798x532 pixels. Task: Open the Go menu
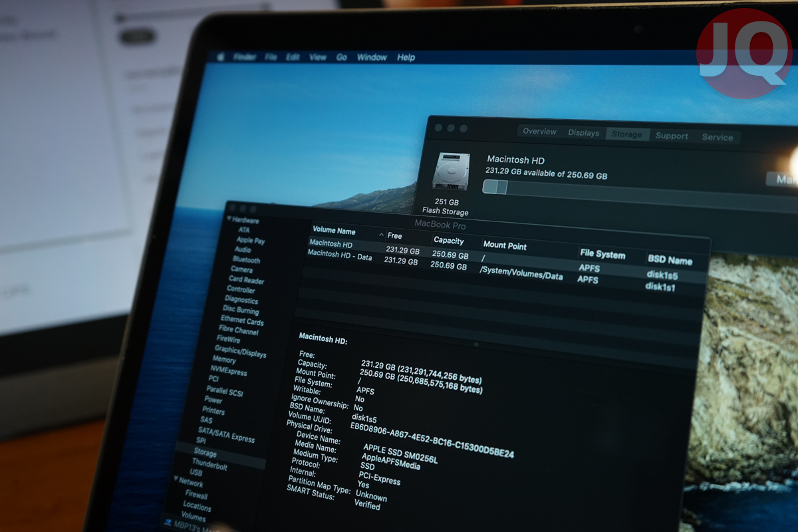pos(341,57)
